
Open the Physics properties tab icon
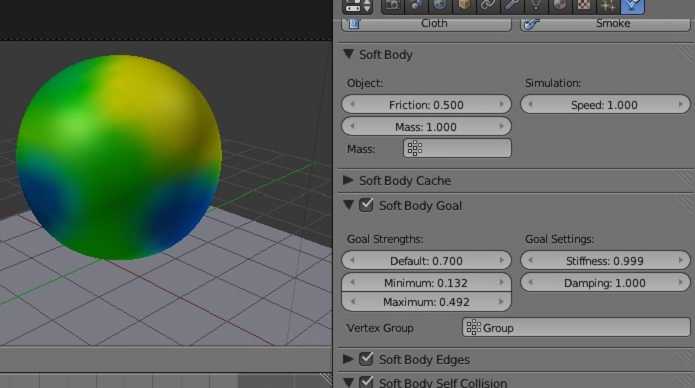(632, 5)
